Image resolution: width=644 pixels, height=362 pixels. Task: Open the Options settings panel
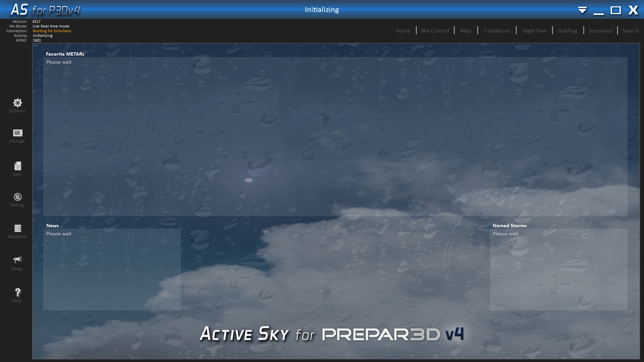point(17,105)
